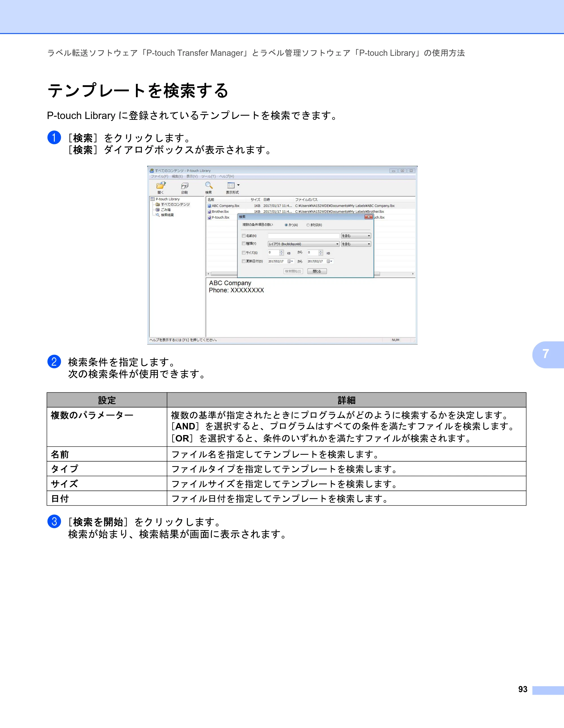Open the end date calendar dropdown
The height and width of the screenshot is (728, 564).
tap(330, 261)
